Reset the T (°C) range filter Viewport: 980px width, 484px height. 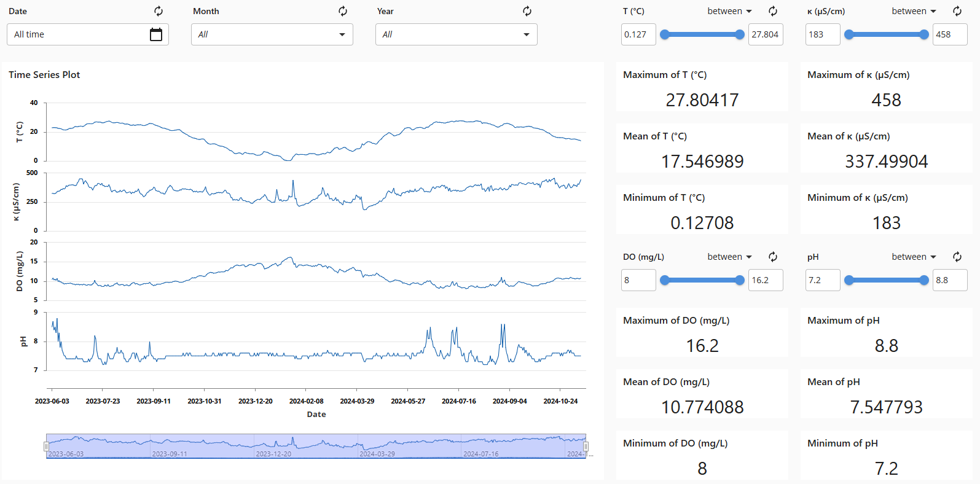pyautogui.click(x=773, y=11)
